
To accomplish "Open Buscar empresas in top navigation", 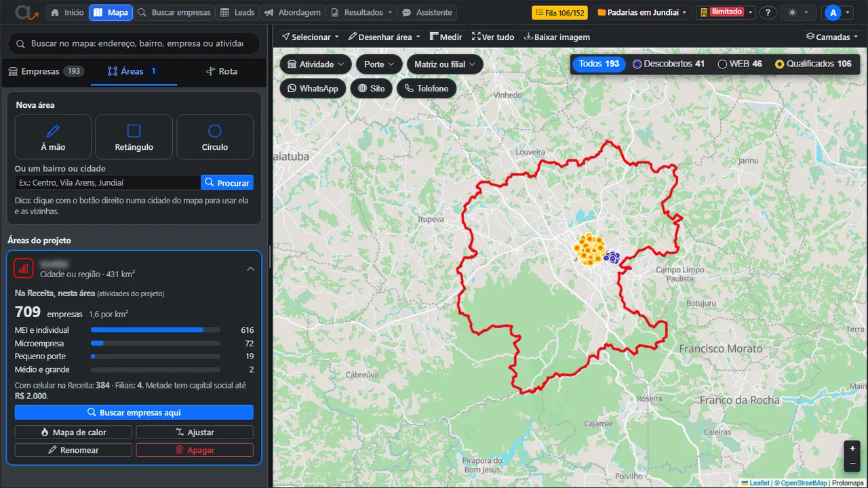I will click(x=174, y=13).
